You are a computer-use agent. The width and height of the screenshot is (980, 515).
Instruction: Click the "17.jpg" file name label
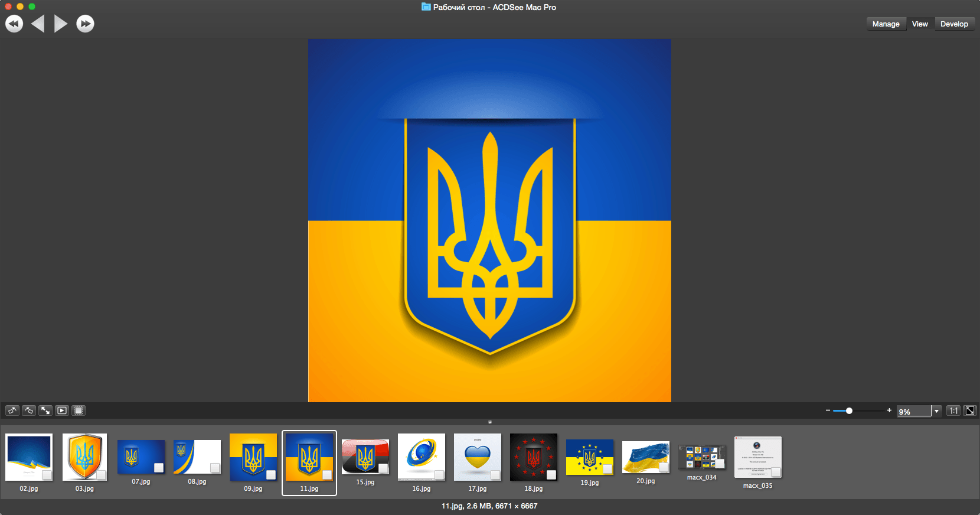[x=478, y=489]
